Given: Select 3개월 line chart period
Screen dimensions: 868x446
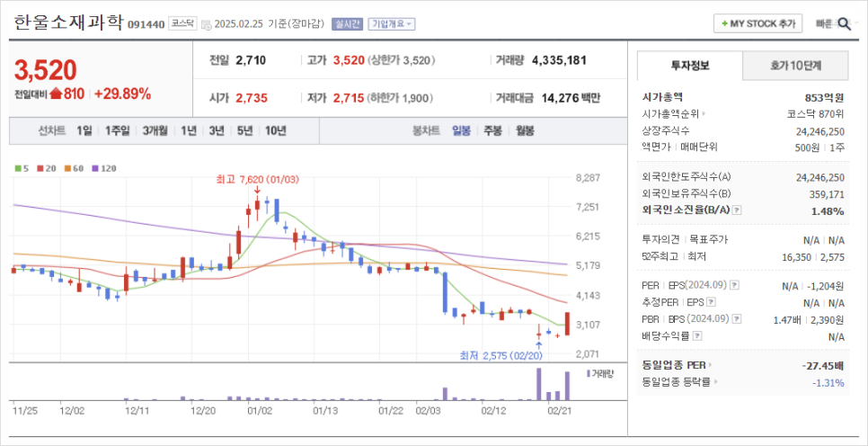Looking at the screenshot, I should pos(155,130).
